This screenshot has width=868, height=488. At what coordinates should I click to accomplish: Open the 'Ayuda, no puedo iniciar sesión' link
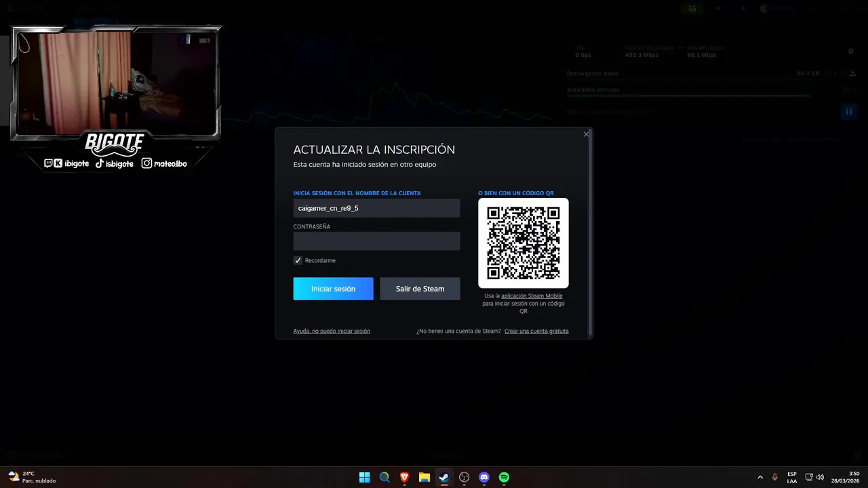[332, 331]
